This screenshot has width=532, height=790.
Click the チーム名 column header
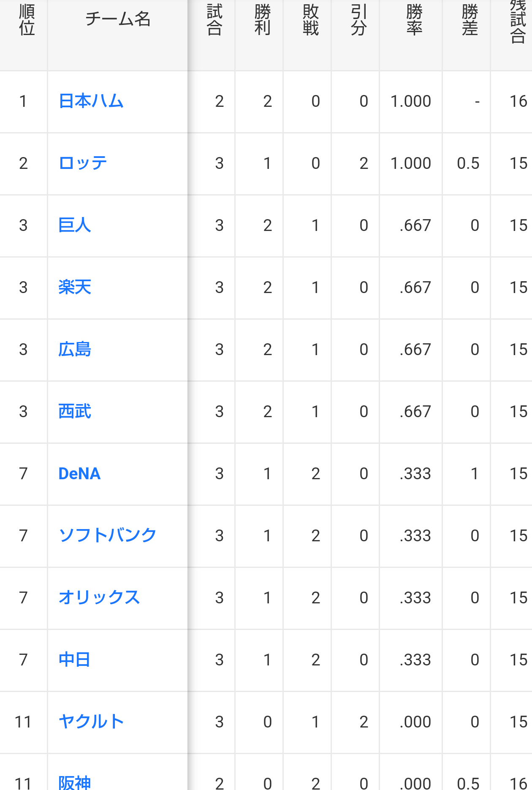(x=118, y=19)
